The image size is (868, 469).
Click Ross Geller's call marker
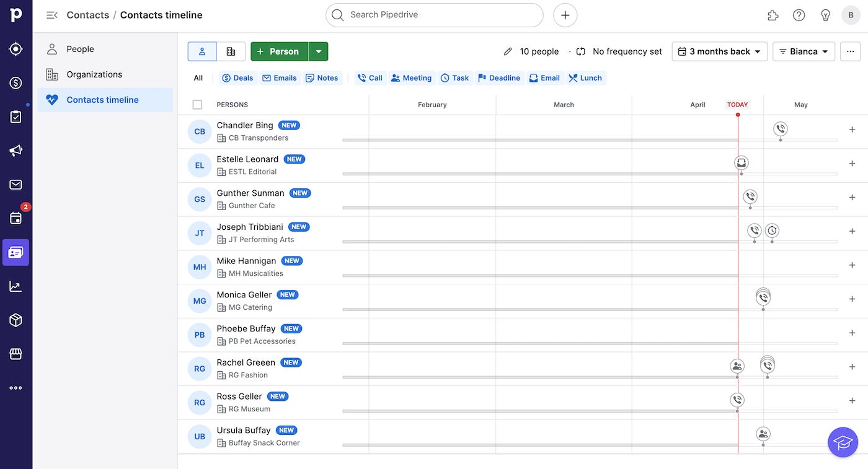(x=737, y=400)
